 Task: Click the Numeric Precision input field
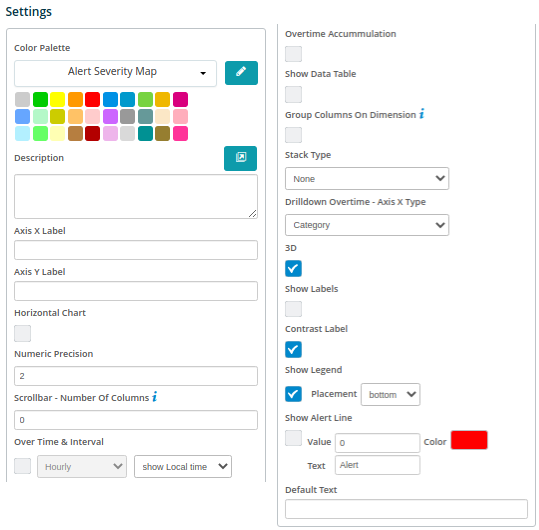[136, 376]
